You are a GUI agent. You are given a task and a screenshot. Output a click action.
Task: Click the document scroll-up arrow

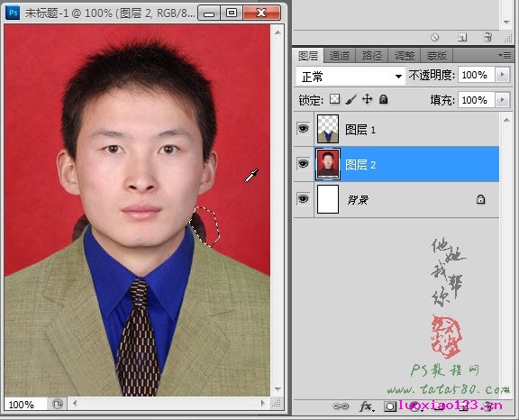278,32
